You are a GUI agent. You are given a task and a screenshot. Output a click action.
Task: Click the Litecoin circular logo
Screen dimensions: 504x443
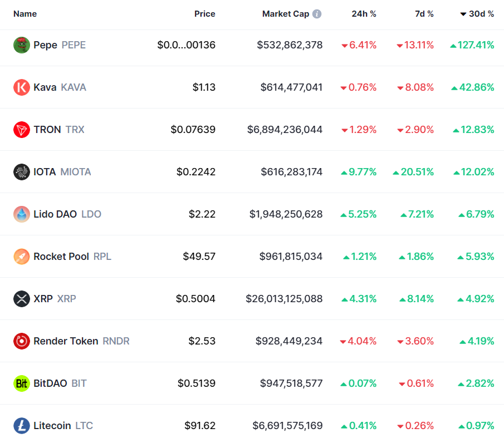coord(21,426)
